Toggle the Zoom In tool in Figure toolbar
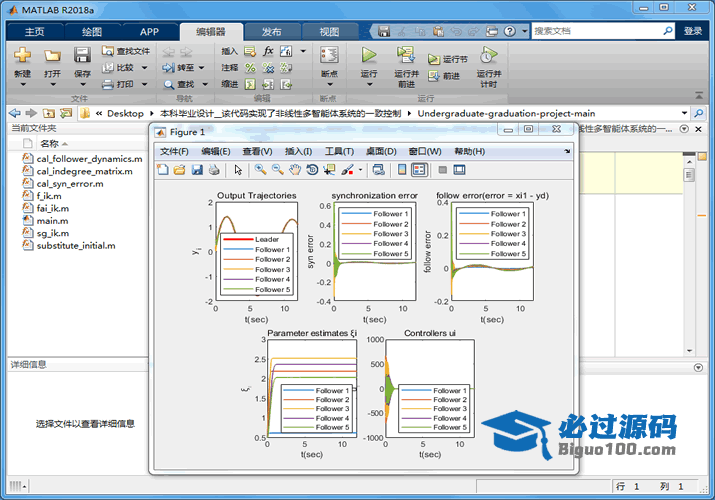 tap(260, 170)
